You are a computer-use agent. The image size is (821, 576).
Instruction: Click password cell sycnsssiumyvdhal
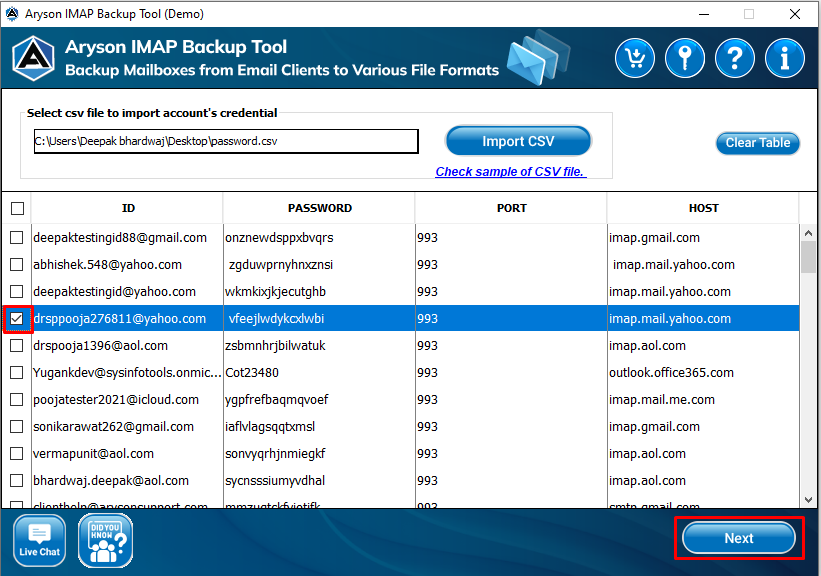click(x=319, y=481)
